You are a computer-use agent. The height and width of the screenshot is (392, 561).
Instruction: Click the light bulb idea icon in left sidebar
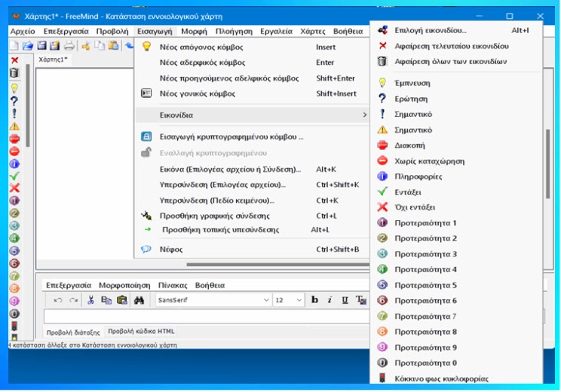pyautogui.click(x=14, y=88)
